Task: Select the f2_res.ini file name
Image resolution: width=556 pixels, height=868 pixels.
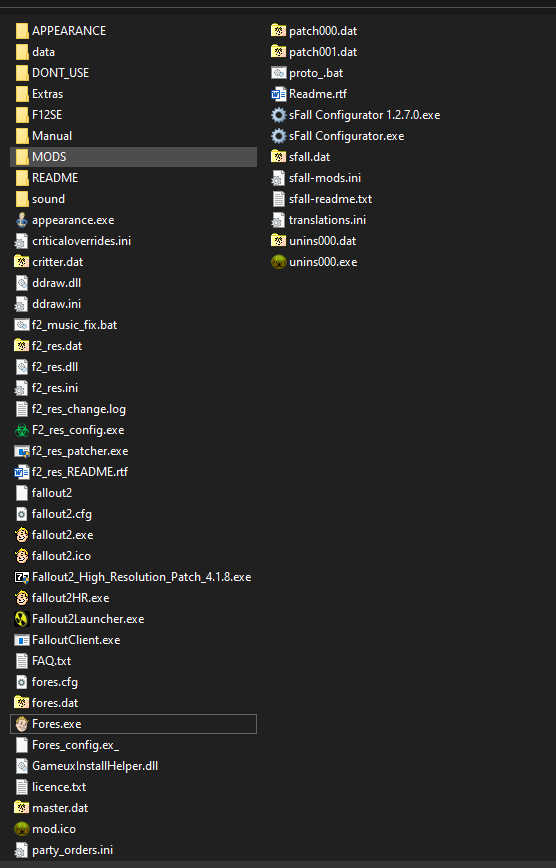Action: [55, 388]
